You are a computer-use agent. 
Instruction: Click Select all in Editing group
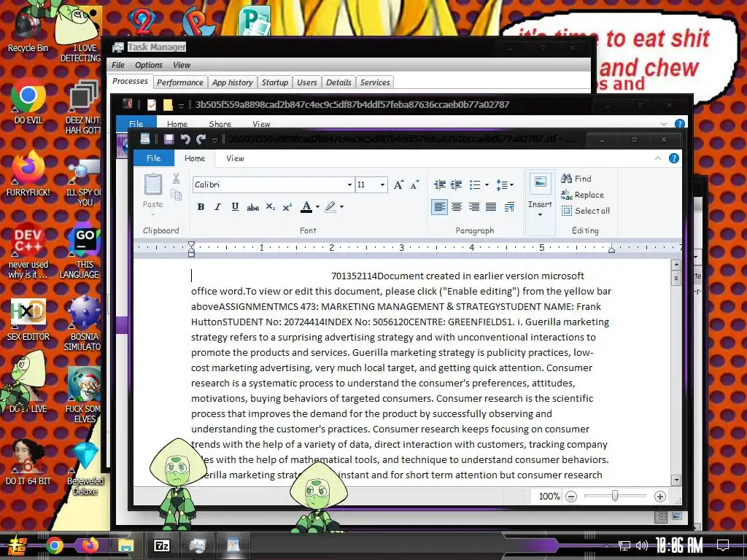click(586, 211)
